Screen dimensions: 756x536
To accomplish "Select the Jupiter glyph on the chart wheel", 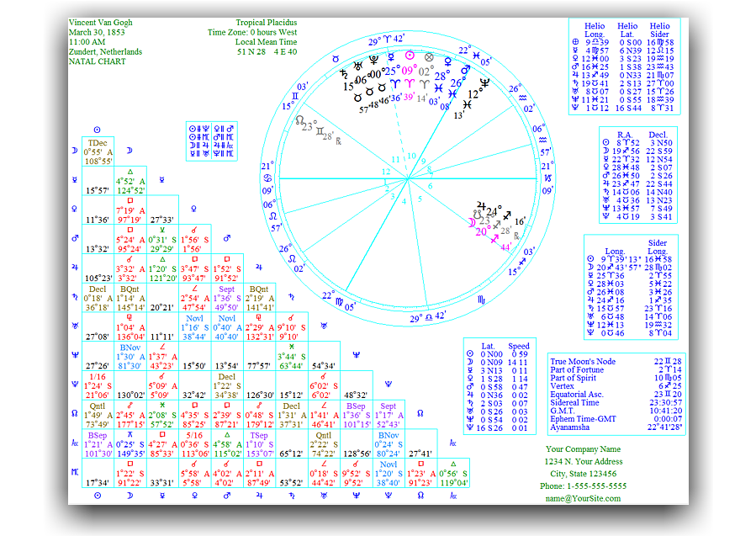I will 481,205.
